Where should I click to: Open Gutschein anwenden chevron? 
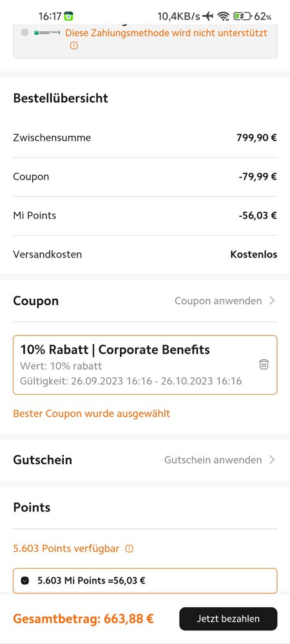point(271,460)
